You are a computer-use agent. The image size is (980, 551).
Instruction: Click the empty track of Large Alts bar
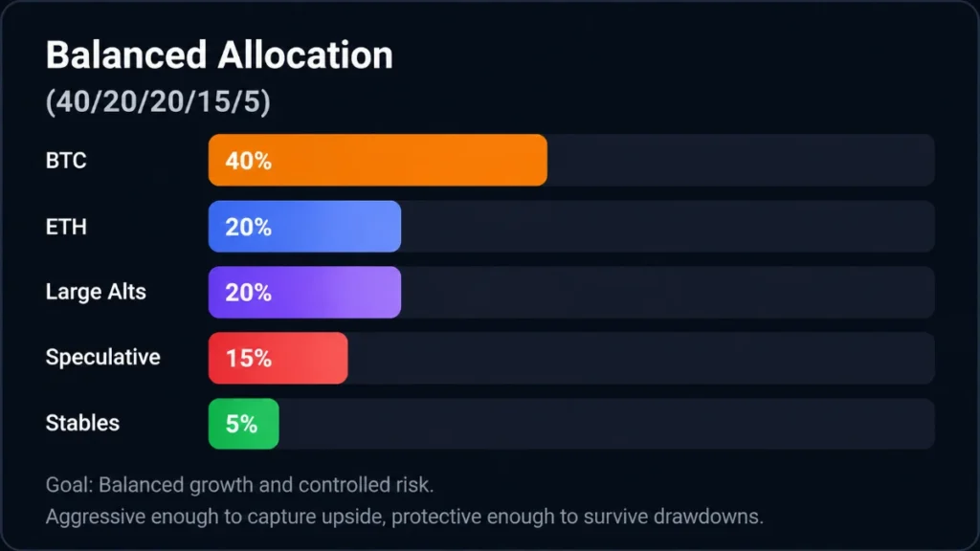click(668, 293)
